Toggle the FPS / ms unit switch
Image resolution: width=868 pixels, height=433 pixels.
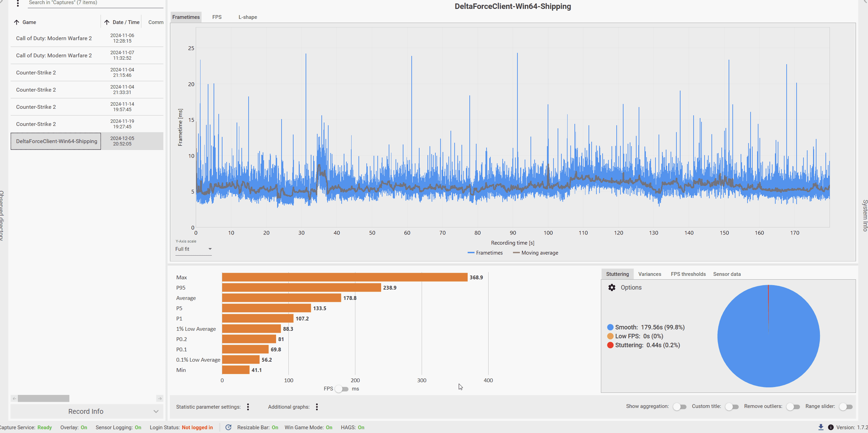(342, 389)
